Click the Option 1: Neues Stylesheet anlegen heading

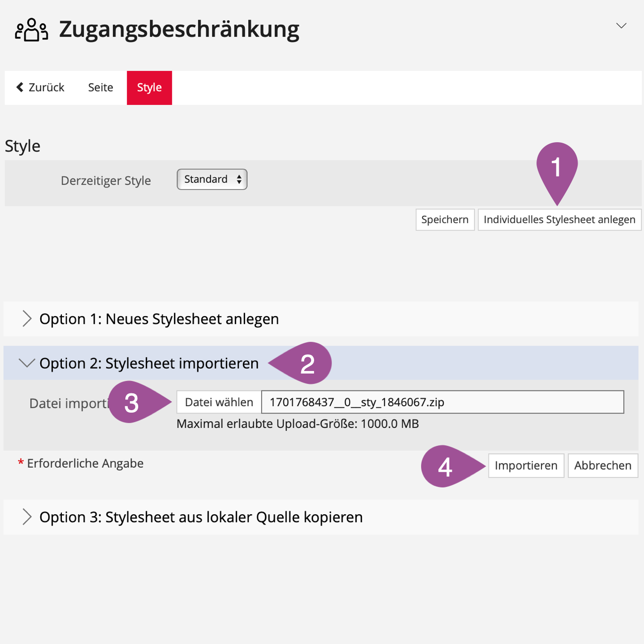point(159,319)
